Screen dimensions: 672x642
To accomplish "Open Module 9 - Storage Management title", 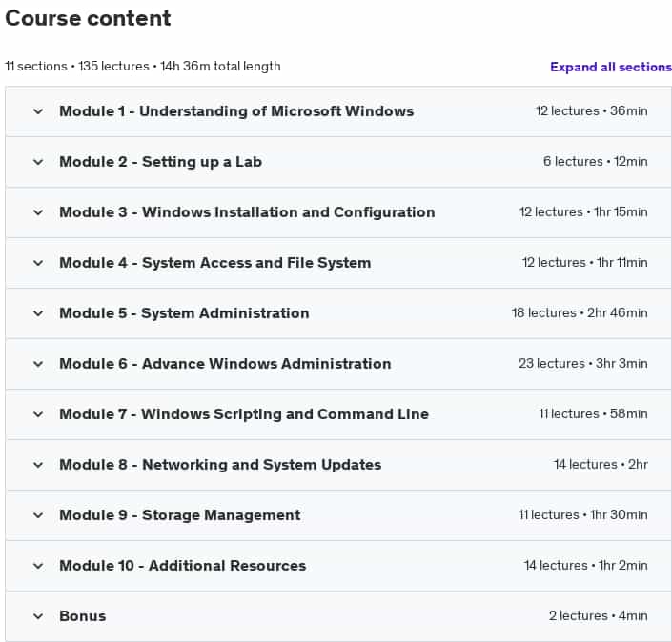I will 180,514.
